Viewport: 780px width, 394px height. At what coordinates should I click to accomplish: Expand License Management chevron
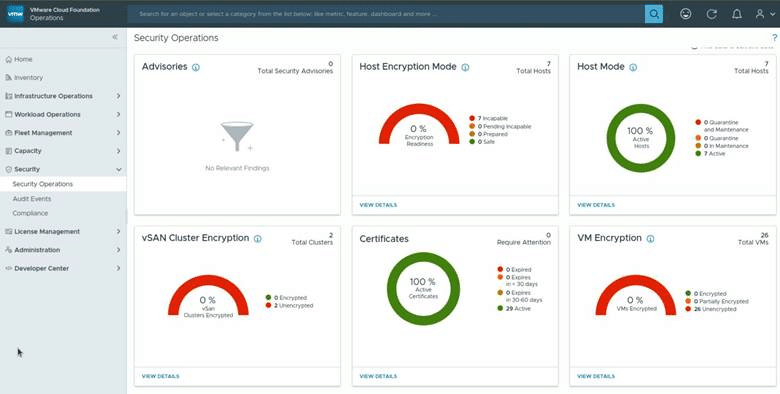(x=118, y=231)
